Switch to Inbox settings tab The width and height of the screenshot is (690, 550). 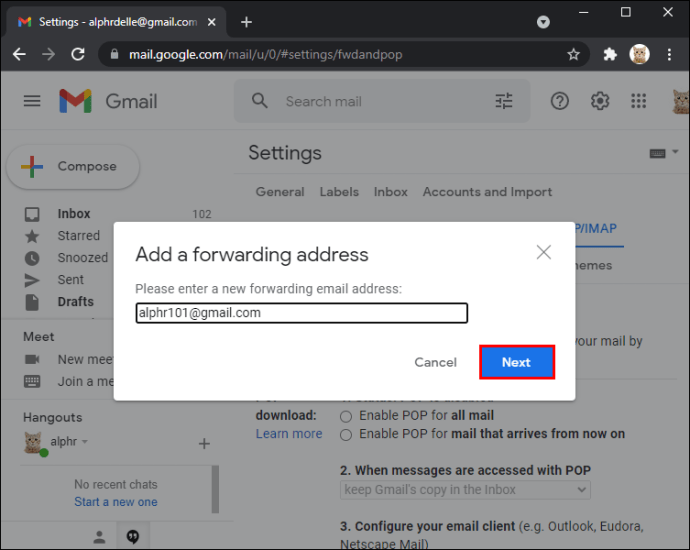pos(391,192)
